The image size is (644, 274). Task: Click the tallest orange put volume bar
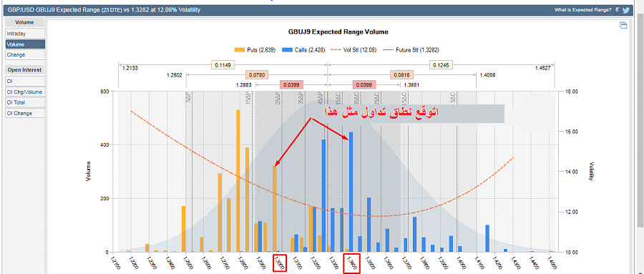238,181
